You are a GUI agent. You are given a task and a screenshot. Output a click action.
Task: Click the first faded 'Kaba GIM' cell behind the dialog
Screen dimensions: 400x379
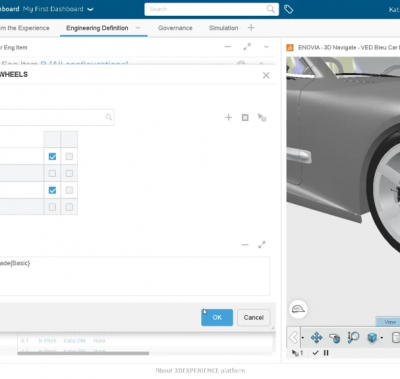click(74, 341)
